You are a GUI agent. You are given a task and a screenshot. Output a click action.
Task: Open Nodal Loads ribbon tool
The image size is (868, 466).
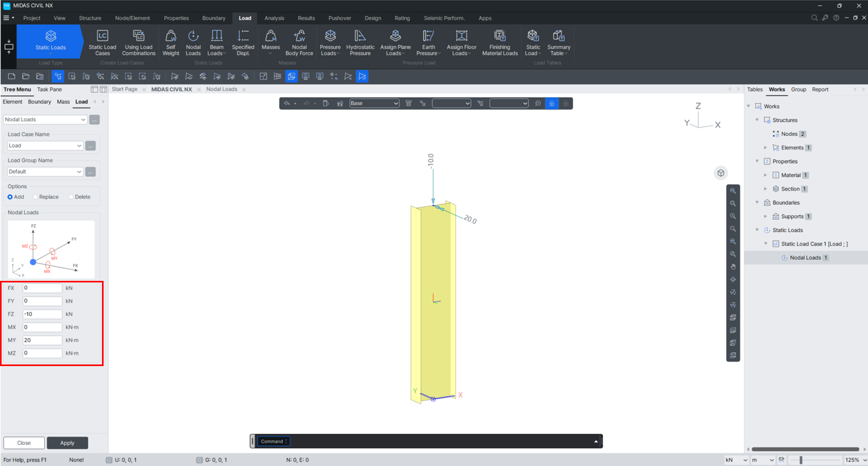[x=193, y=42]
